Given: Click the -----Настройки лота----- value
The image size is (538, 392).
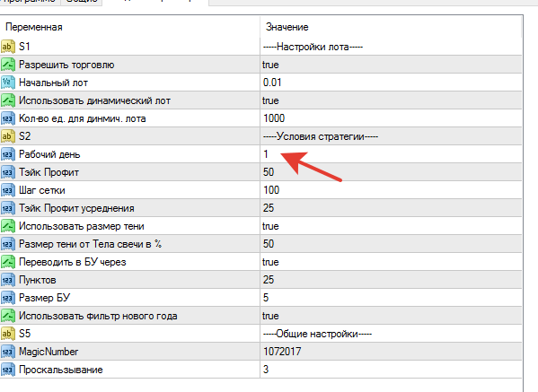Looking at the screenshot, I should (x=313, y=47).
